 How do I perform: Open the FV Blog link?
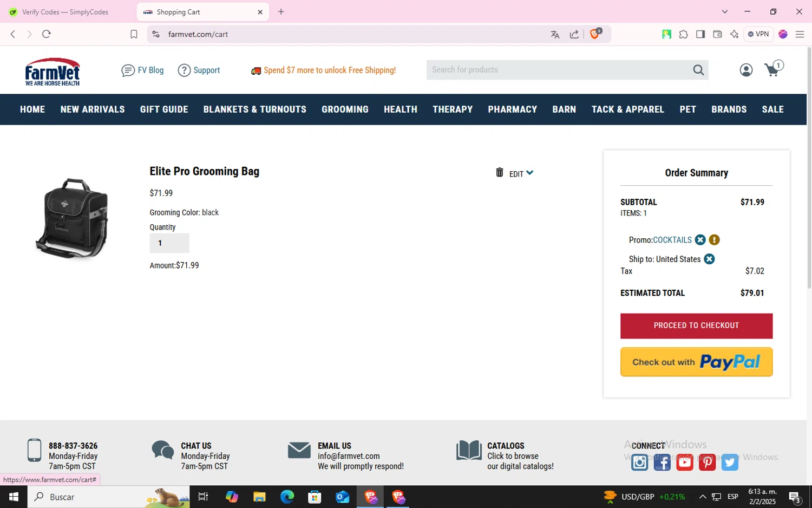coord(142,70)
